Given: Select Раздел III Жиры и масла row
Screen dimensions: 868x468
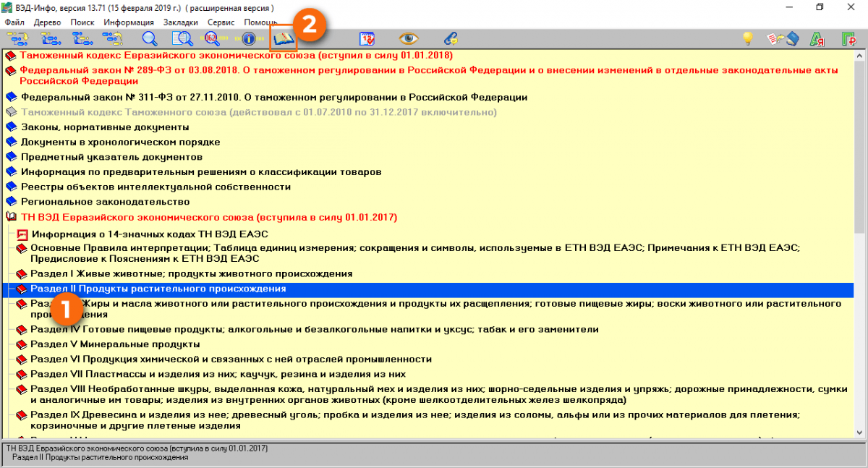Looking at the screenshot, I should (x=436, y=309).
